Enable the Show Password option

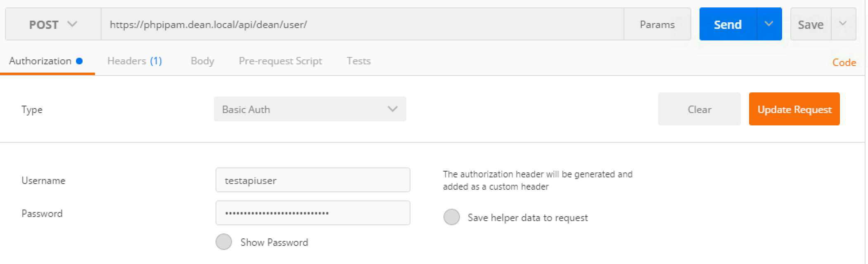[224, 242]
